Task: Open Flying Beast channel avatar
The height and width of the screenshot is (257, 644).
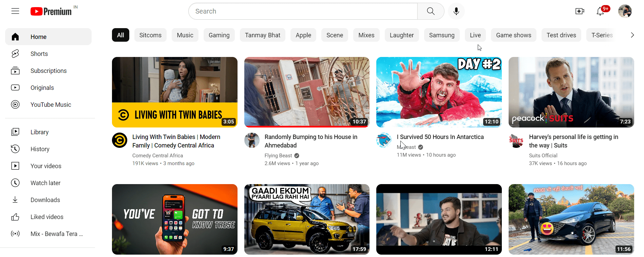Action: tap(252, 140)
